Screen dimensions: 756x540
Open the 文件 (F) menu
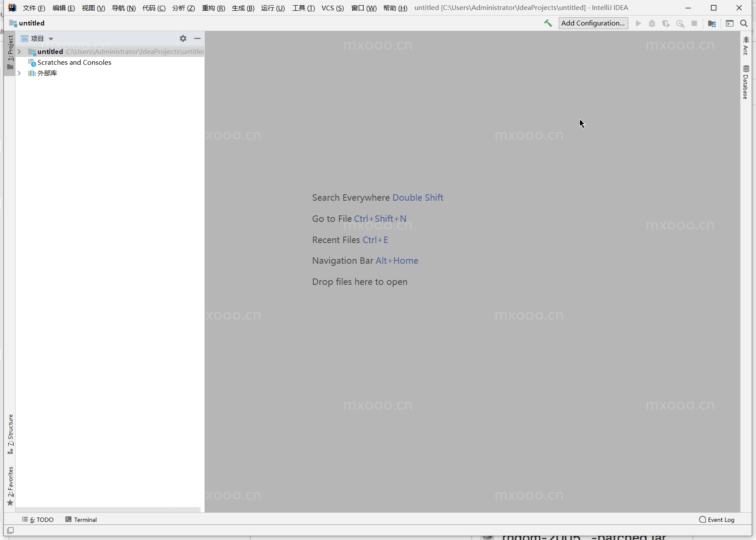(x=34, y=8)
